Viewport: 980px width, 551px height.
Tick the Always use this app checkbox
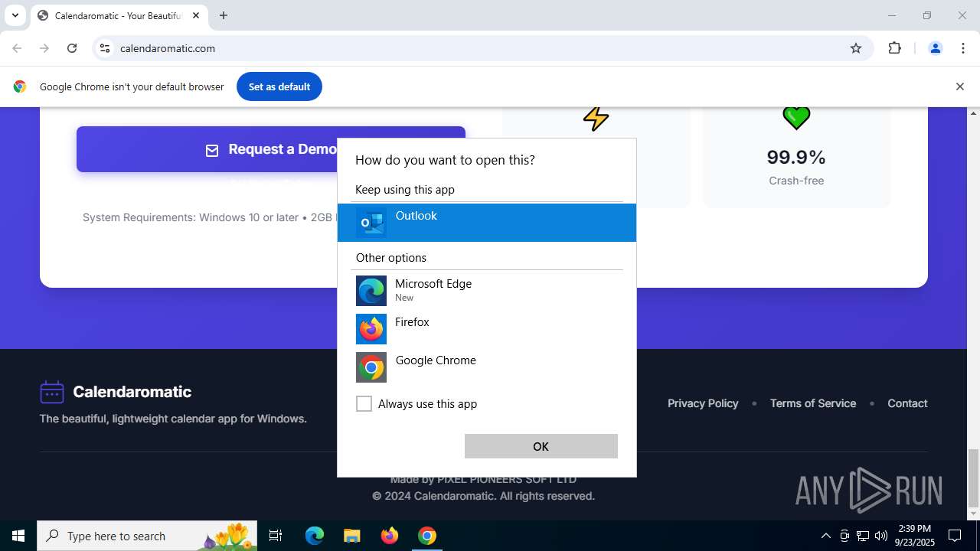pos(364,403)
